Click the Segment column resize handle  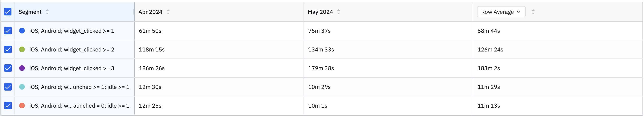[134, 12]
